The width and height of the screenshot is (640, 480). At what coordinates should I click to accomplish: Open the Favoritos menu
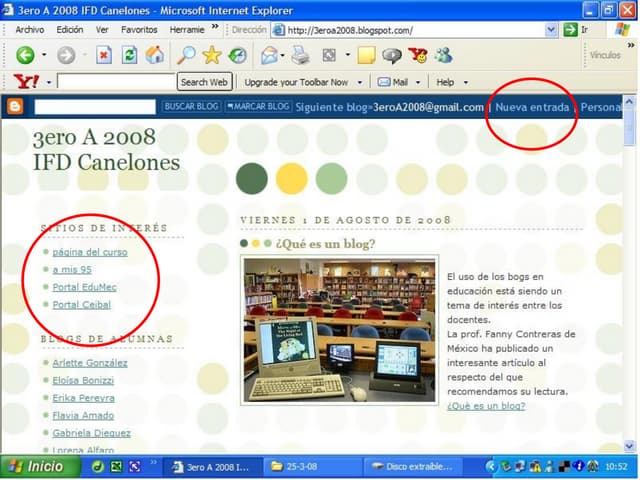[x=139, y=30]
